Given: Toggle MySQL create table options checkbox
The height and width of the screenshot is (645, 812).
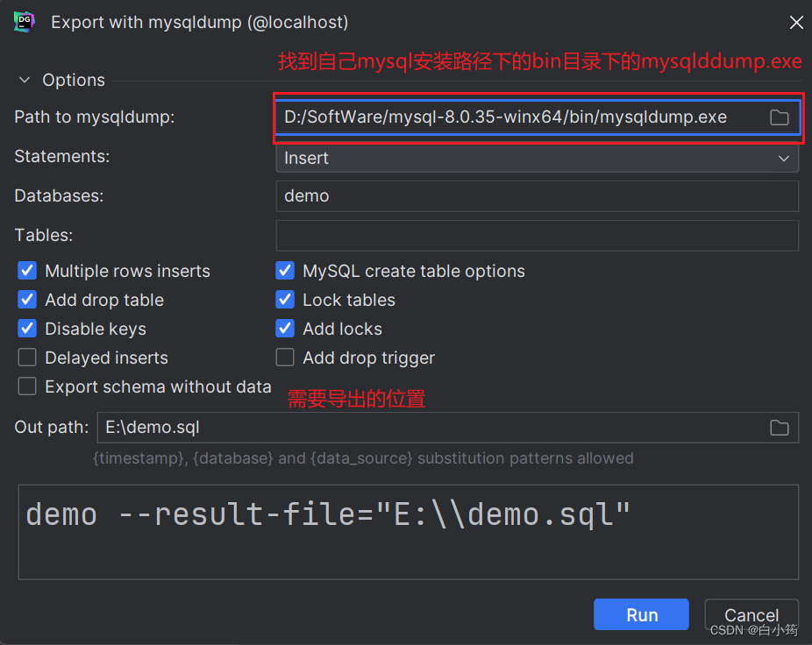Looking at the screenshot, I should 285,271.
